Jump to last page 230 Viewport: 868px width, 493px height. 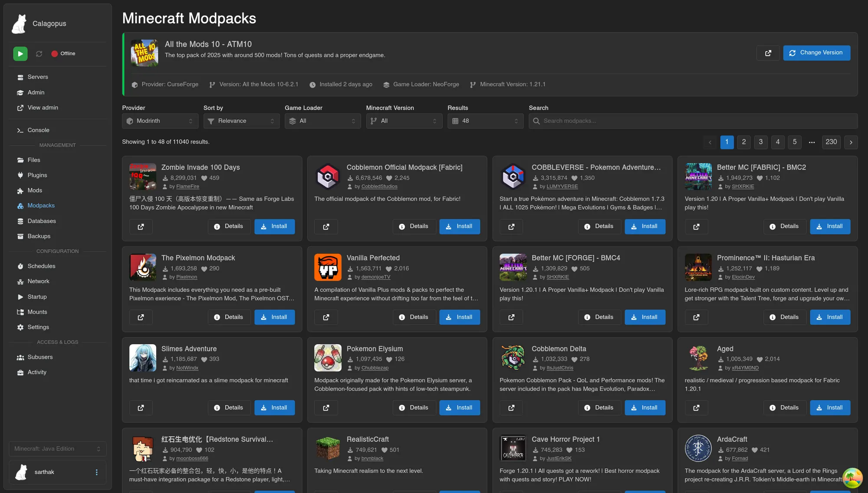point(831,142)
